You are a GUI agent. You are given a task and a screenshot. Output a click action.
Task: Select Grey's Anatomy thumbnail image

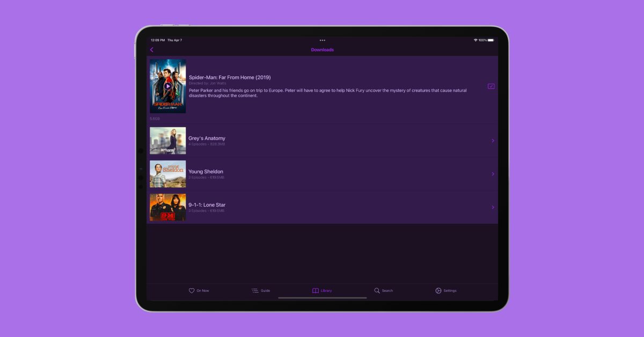(168, 141)
